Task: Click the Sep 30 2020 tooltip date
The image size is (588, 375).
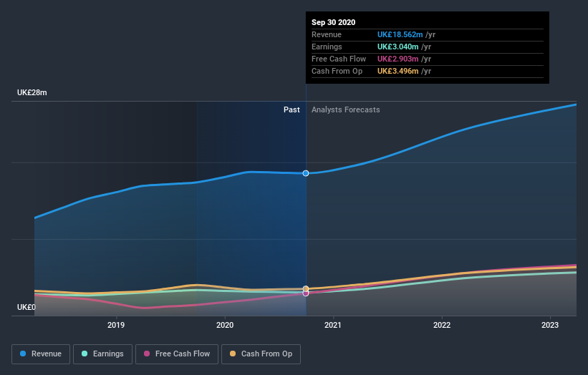Action: tap(333, 22)
